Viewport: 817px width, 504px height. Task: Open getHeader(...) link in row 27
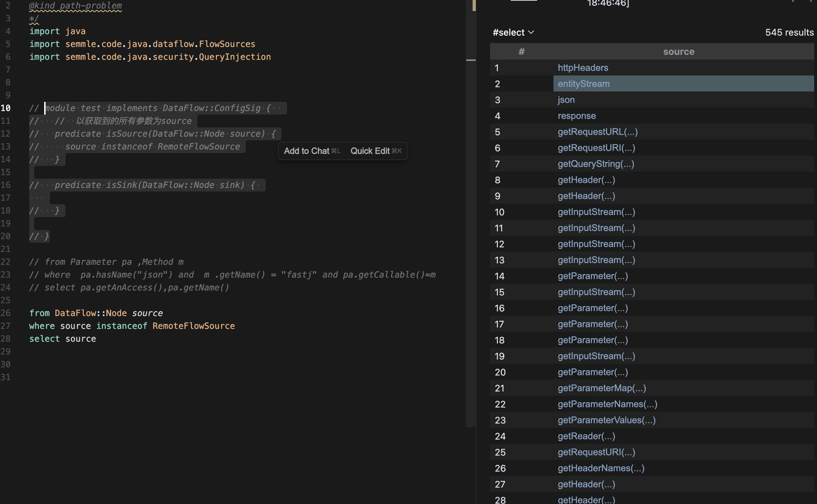pos(586,484)
